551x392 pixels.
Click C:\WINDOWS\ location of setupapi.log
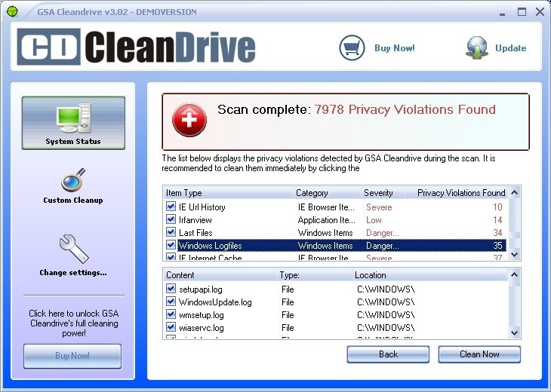pos(386,289)
